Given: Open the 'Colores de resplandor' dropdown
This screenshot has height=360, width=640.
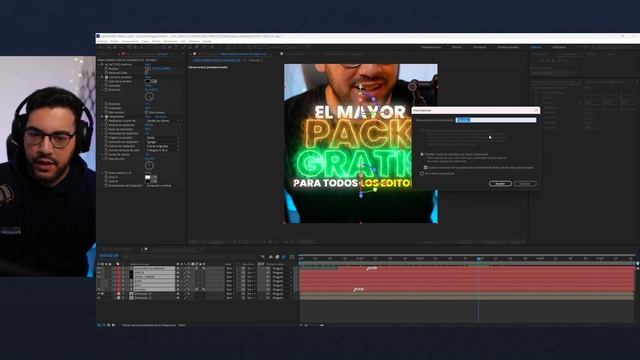Looking at the screenshot, I should click(x=163, y=146).
